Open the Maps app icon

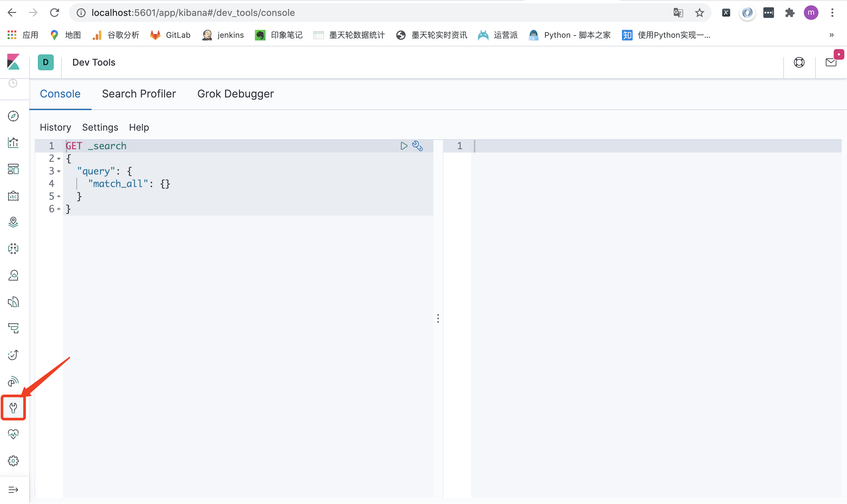[x=13, y=222]
